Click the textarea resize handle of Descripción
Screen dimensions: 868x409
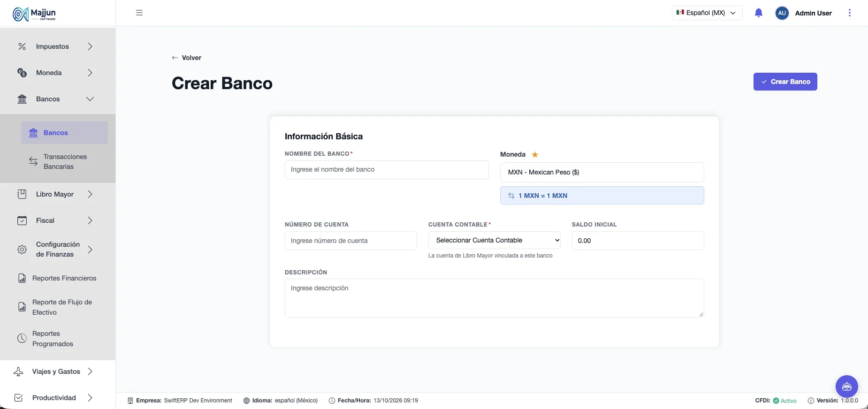click(701, 314)
